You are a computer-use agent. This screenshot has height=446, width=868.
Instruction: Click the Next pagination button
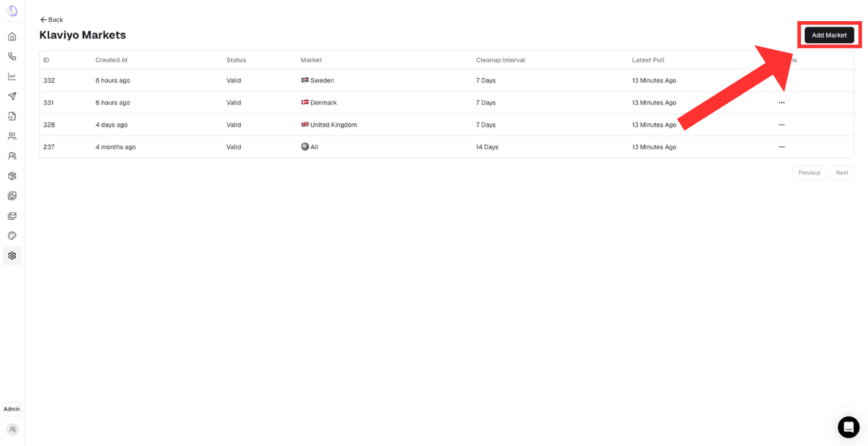(842, 172)
